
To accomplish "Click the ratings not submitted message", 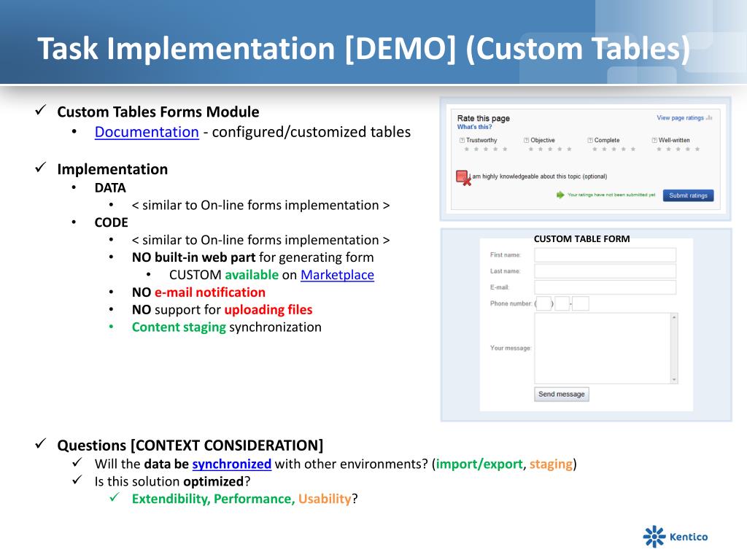I will tap(611, 195).
